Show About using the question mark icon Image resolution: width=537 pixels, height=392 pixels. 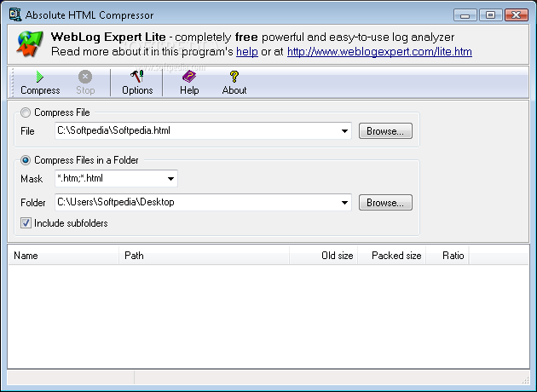click(x=234, y=83)
